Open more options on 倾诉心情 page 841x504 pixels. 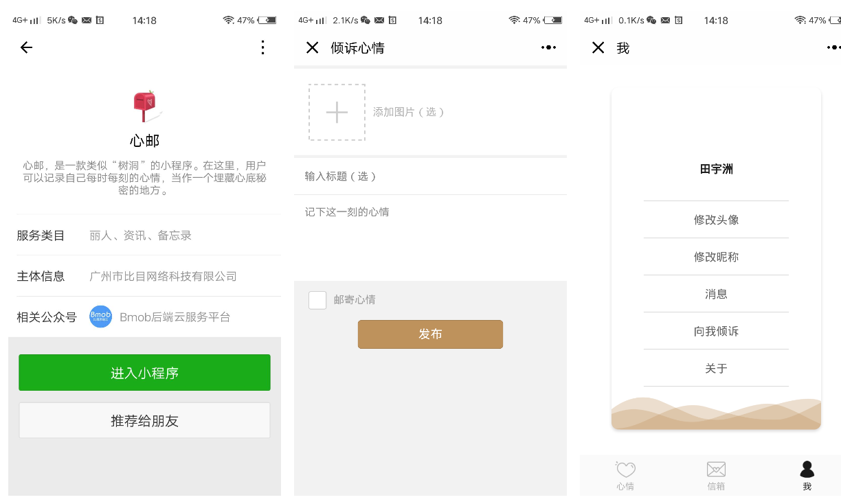point(548,47)
